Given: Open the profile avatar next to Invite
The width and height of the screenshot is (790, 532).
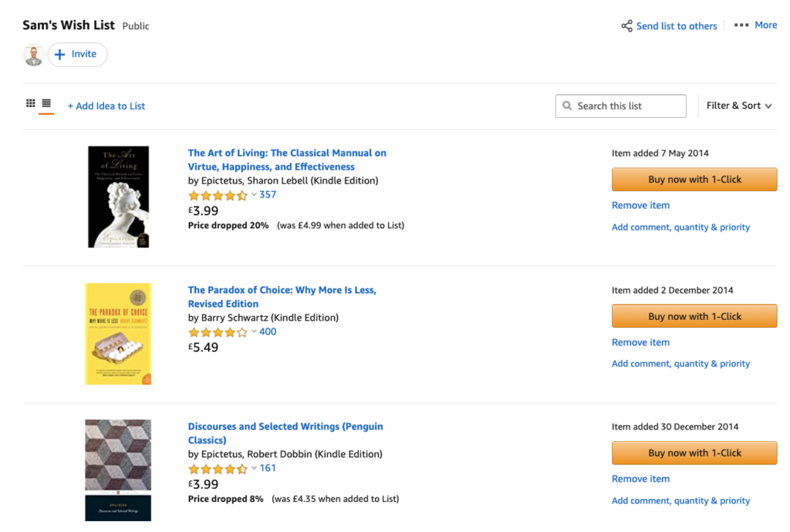Looking at the screenshot, I should [32, 54].
